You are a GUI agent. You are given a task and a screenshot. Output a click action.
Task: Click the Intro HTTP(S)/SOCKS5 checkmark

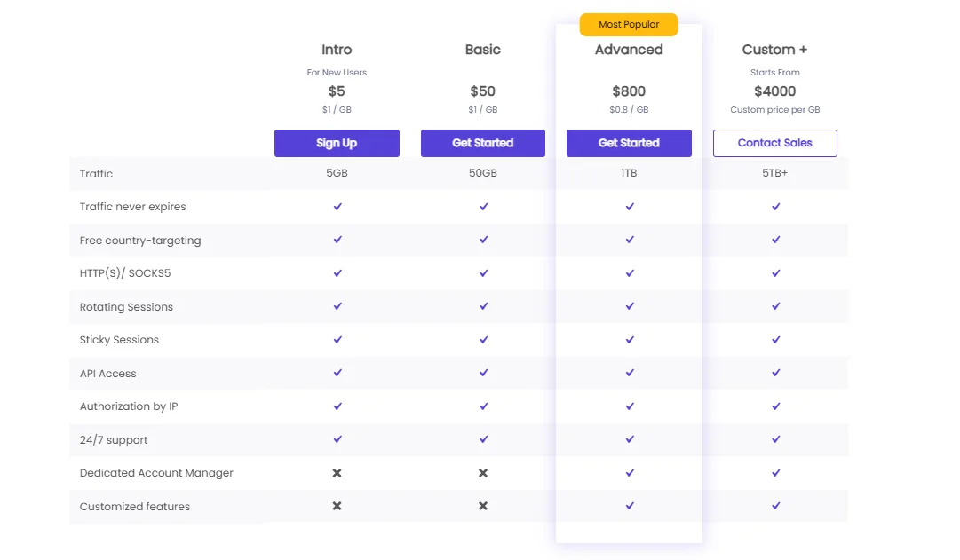[337, 272]
